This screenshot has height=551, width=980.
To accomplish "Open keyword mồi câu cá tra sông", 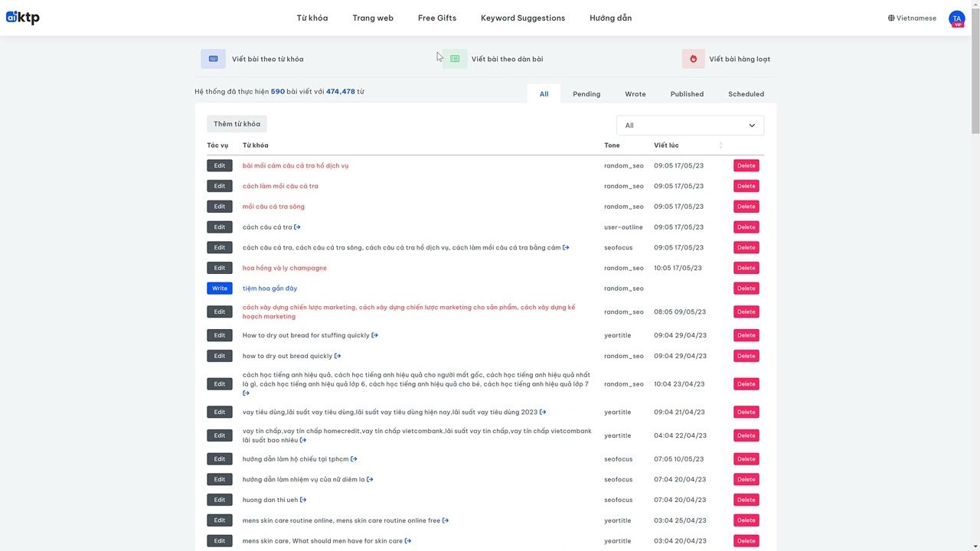I will coord(273,207).
